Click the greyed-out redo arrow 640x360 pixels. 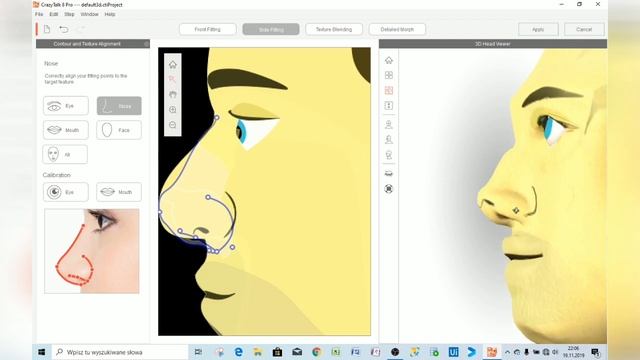[x=81, y=29]
